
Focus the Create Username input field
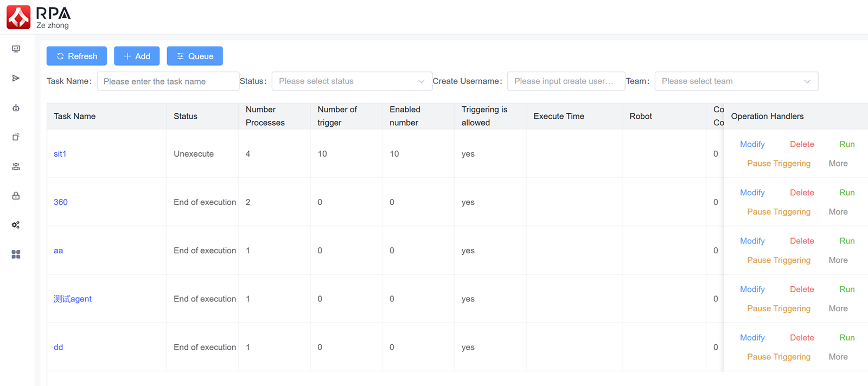pos(566,81)
